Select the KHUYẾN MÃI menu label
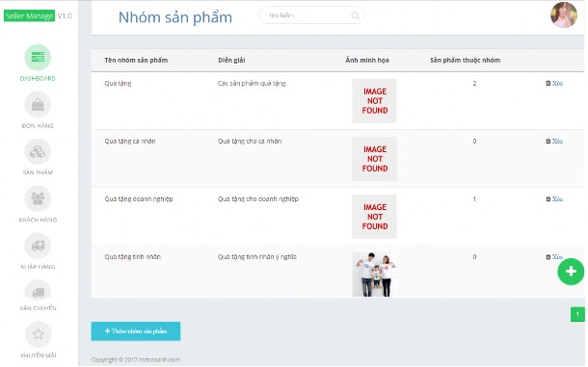Image resolution: width=588 pixels, height=367 pixels. pyautogui.click(x=38, y=355)
